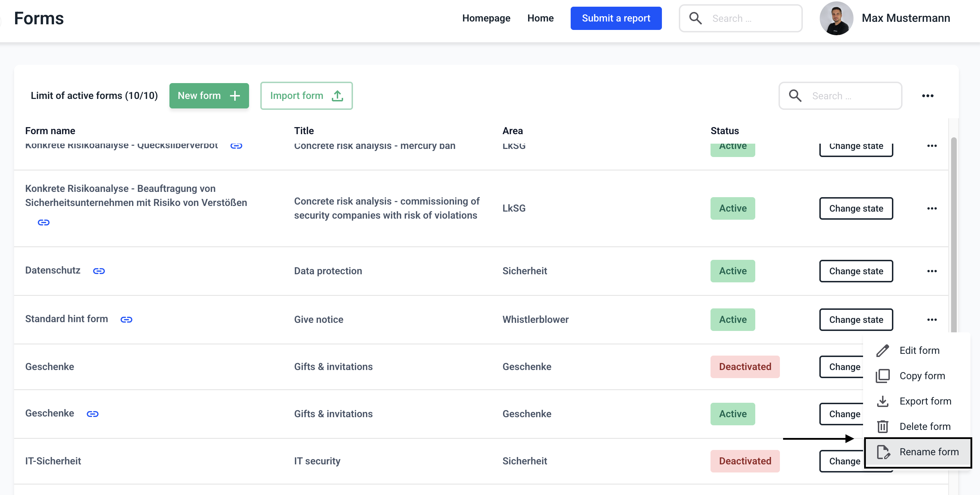This screenshot has width=980, height=495.
Task: Open three-dot menu for Standard hint form
Action: (x=932, y=320)
